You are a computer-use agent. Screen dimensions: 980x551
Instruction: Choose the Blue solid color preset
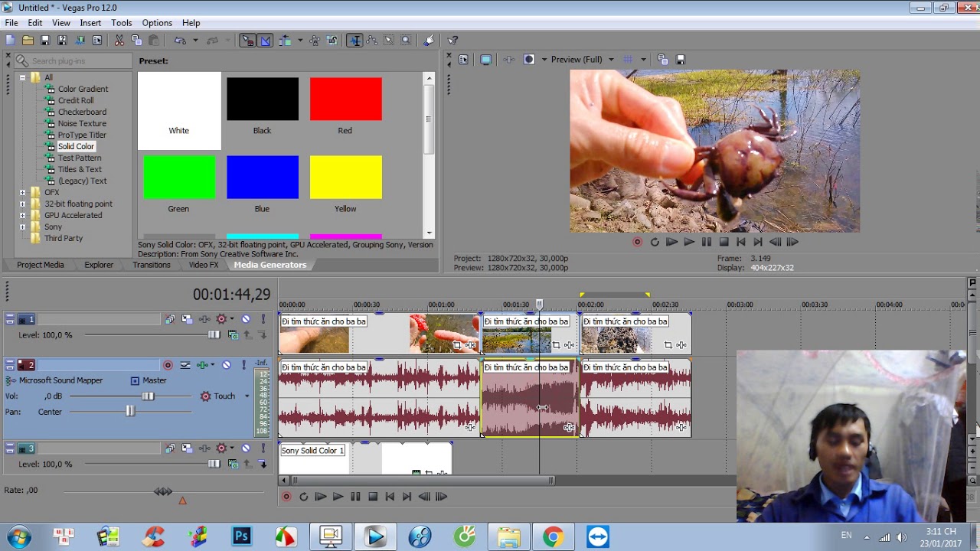click(263, 184)
